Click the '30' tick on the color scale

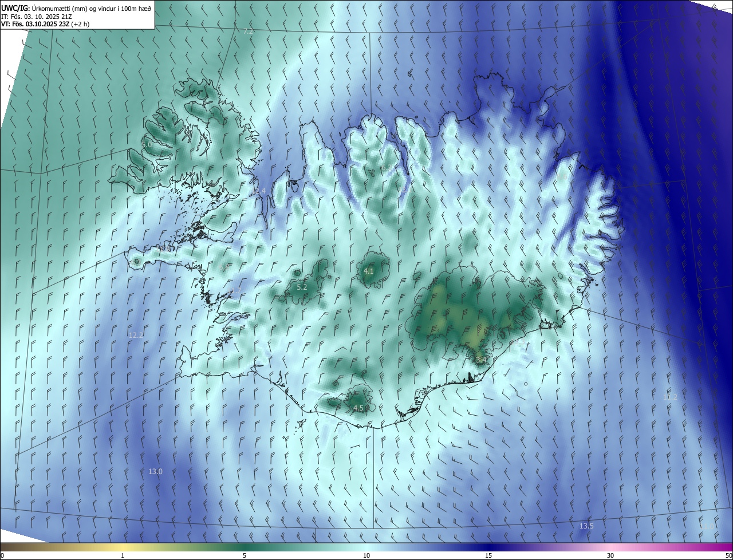click(x=610, y=555)
